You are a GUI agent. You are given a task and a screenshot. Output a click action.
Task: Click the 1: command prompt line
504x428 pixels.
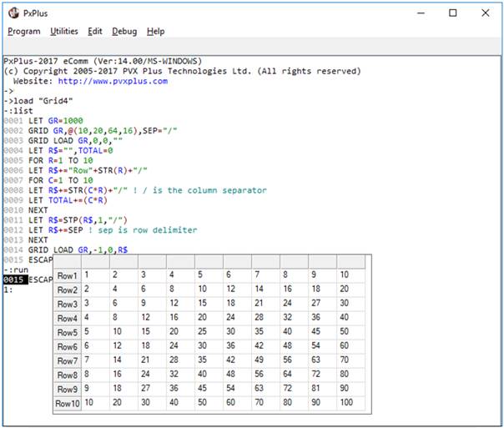pyautogui.click(x=8, y=290)
